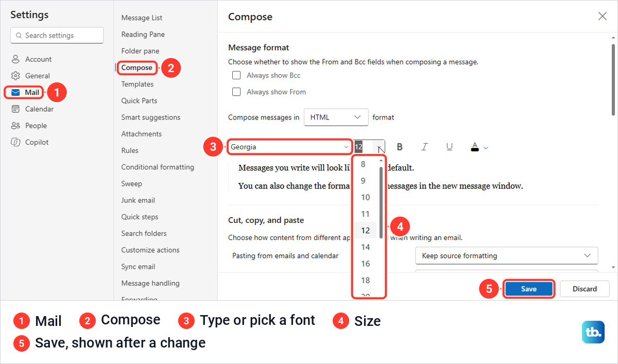618x364 pixels.
Task: Open Folder pane settings
Action: pos(140,51)
